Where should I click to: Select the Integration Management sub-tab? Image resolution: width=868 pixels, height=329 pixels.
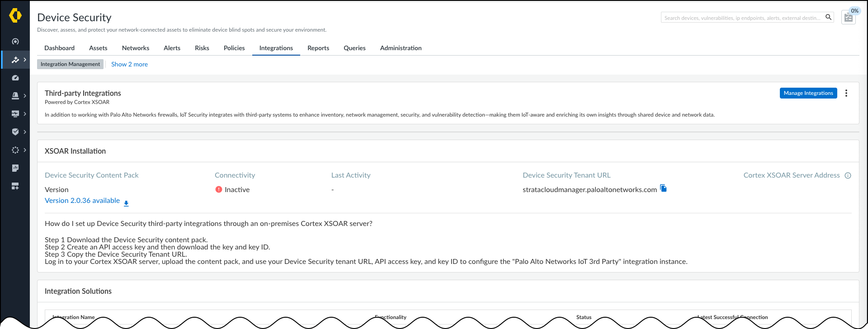coord(70,64)
